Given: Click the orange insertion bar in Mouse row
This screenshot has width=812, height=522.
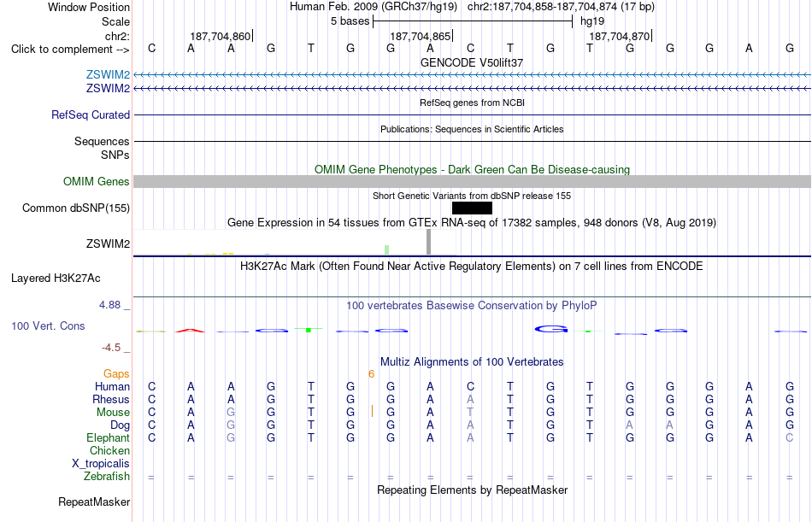Looking at the screenshot, I should click(x=373, y=412).
